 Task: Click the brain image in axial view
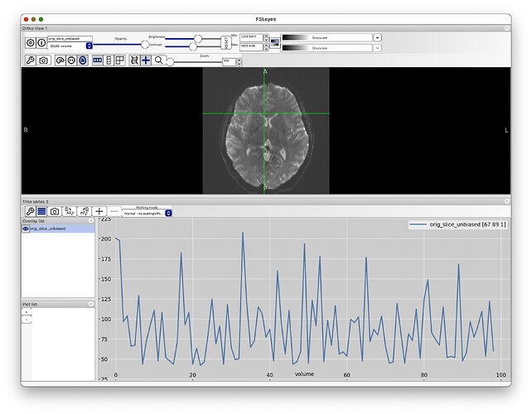(266, 131)
